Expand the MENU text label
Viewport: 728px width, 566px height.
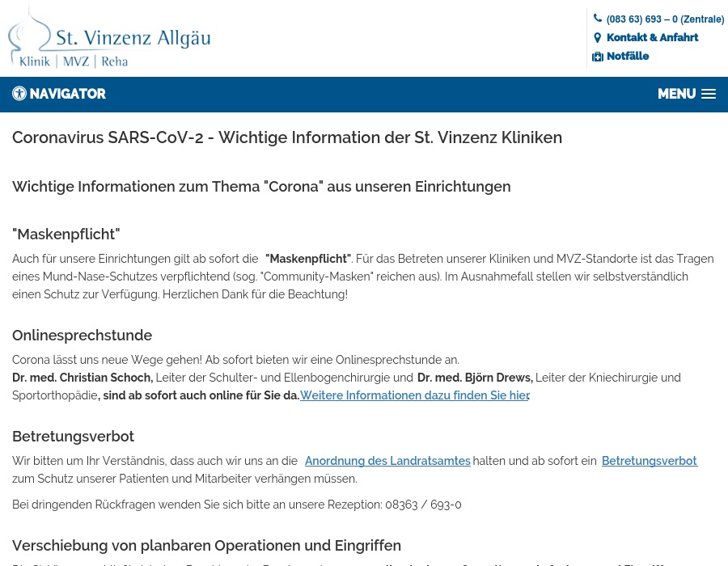676,94
